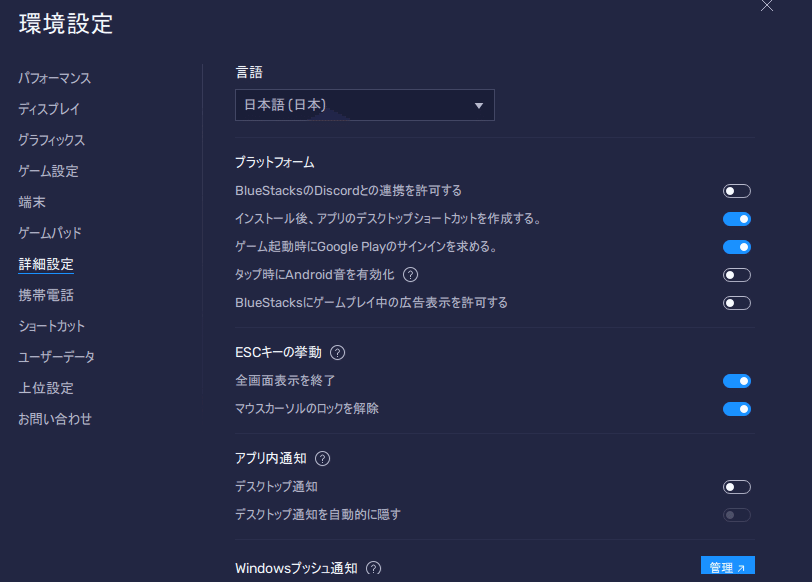Open the ゲーム設定 tab
Screen dimensions: 812x582
[48, 171]
